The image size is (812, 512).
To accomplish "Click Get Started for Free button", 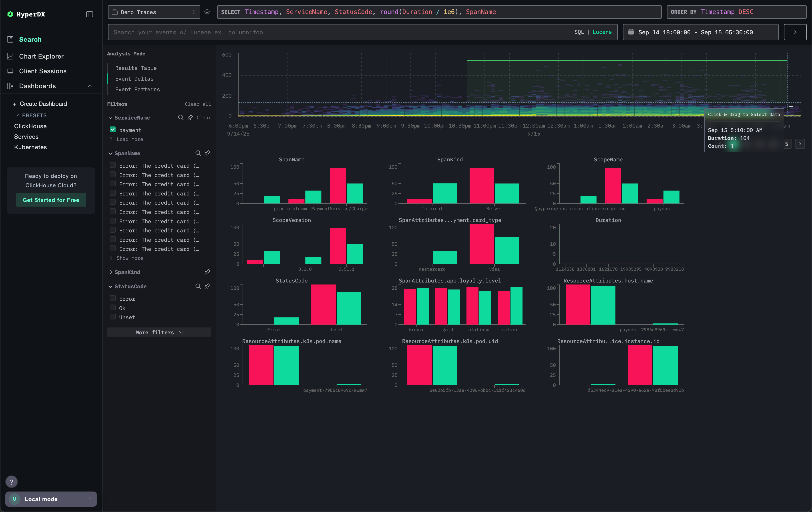I will click(51, 200).
